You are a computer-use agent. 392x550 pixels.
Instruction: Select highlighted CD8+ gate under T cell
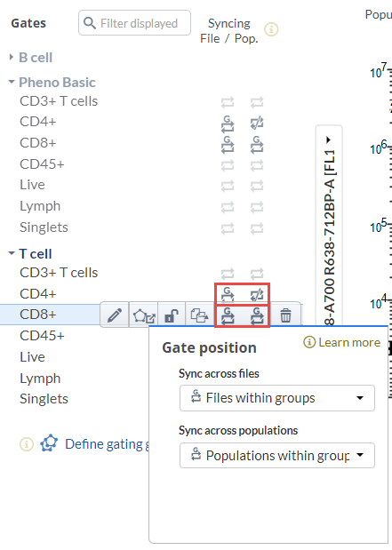pos(38,315)
